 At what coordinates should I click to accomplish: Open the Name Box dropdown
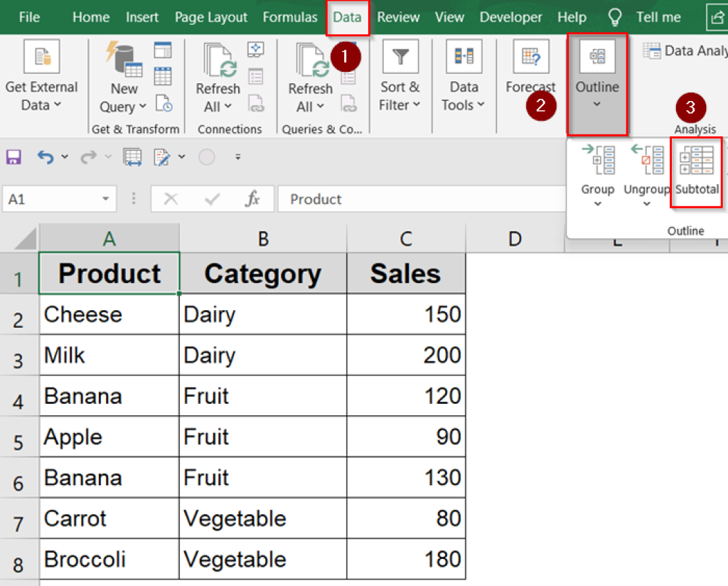pyautogui.click(x=104, y=198)
